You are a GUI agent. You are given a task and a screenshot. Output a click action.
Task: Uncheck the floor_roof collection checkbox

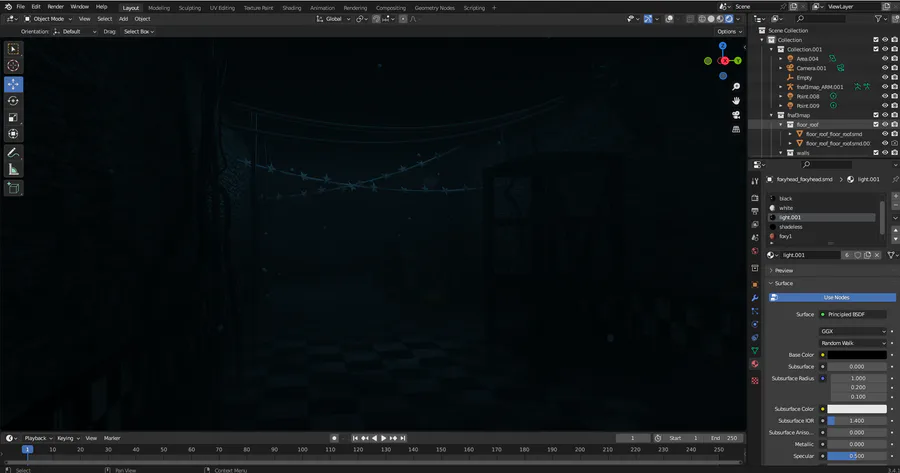(x=876, y=125)
